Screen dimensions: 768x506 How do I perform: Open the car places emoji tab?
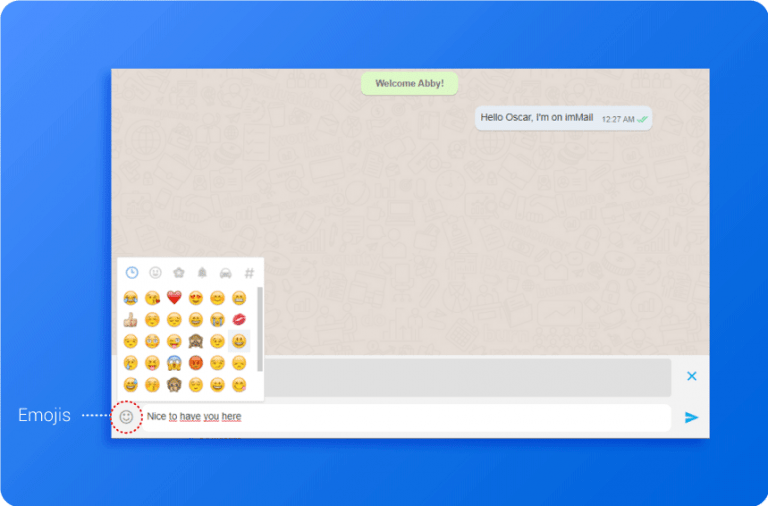[225, 273]
